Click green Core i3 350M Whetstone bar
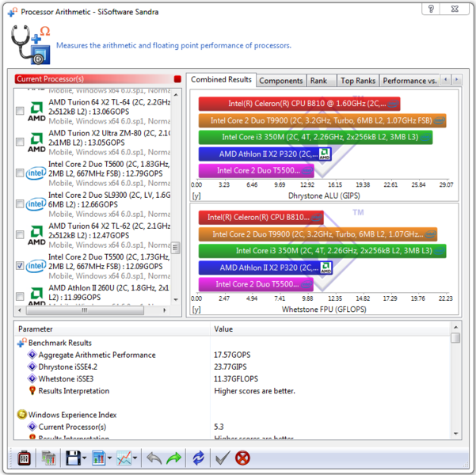The height and width of the screenshot is (475, 476). [x=322, y=251]
